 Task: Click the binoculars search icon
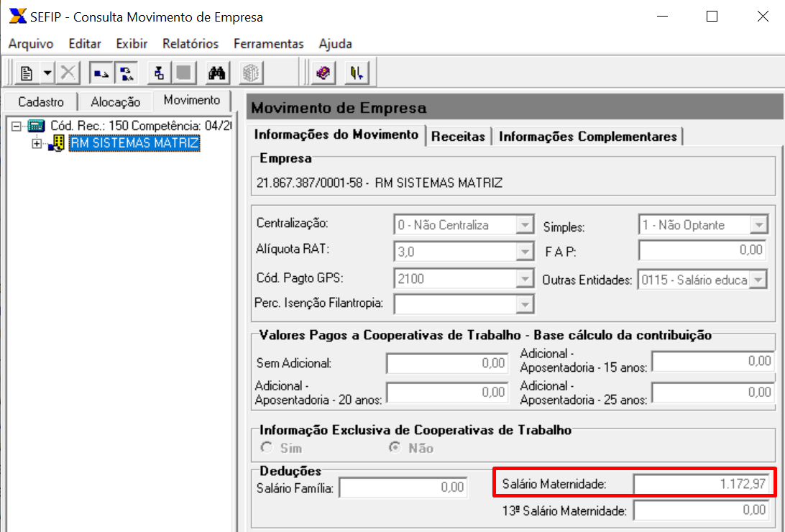click(x=217, y=73)
